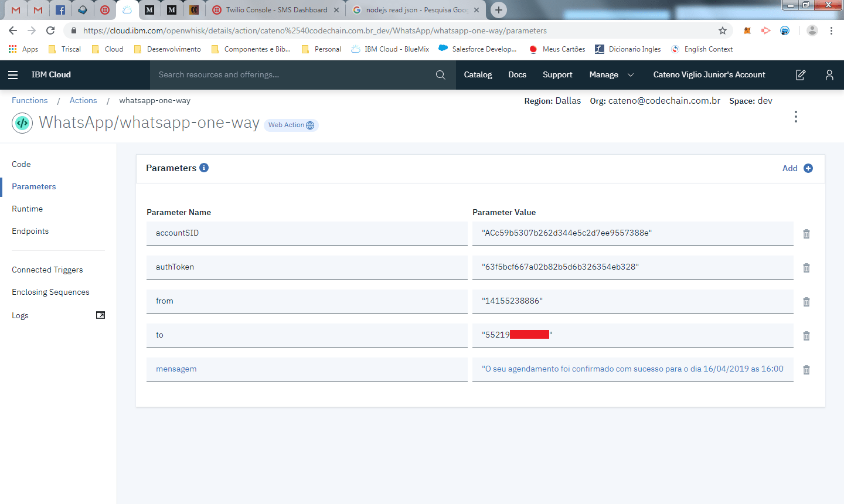Viewport: 844px width, 504px height.
Task: Open Chrome's three-dot menu
Action: (831, 30)
